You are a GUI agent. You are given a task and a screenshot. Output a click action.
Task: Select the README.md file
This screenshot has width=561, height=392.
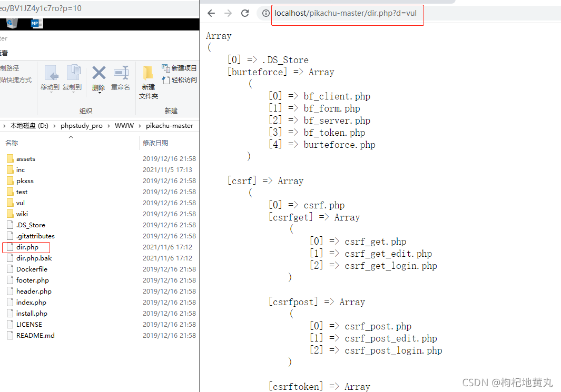pyautogui.click(x=35, y=336)
